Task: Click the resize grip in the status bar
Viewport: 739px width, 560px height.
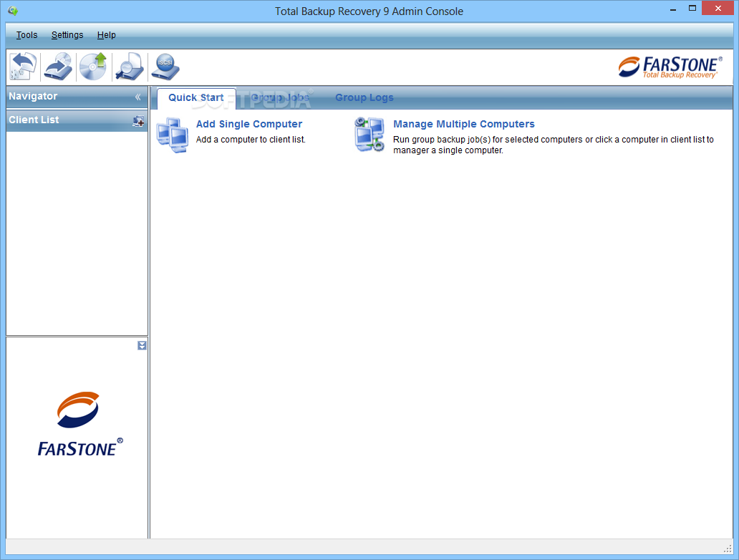Action: click(728, 549)
